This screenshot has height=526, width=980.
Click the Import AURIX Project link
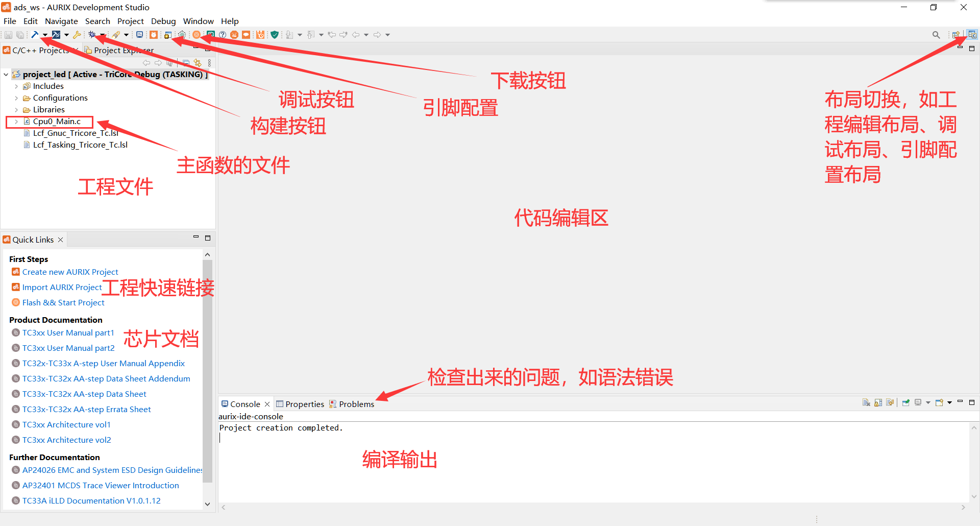tap(62, 288)
